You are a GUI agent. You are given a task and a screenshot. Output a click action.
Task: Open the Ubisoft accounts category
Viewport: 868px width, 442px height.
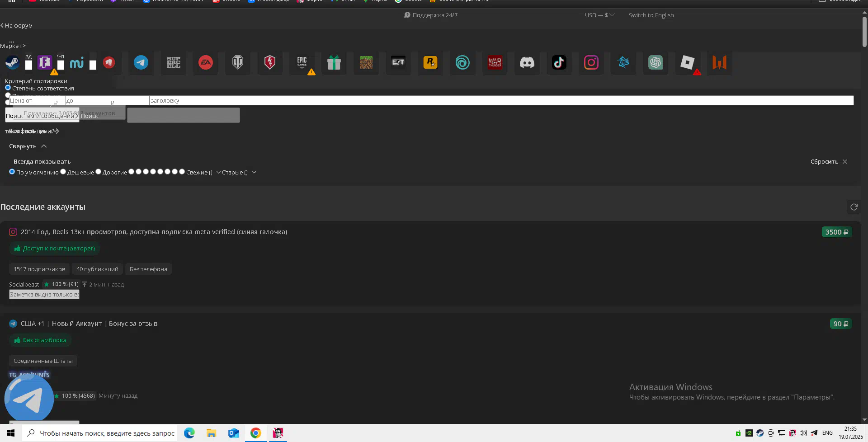(x=462, y=62)
